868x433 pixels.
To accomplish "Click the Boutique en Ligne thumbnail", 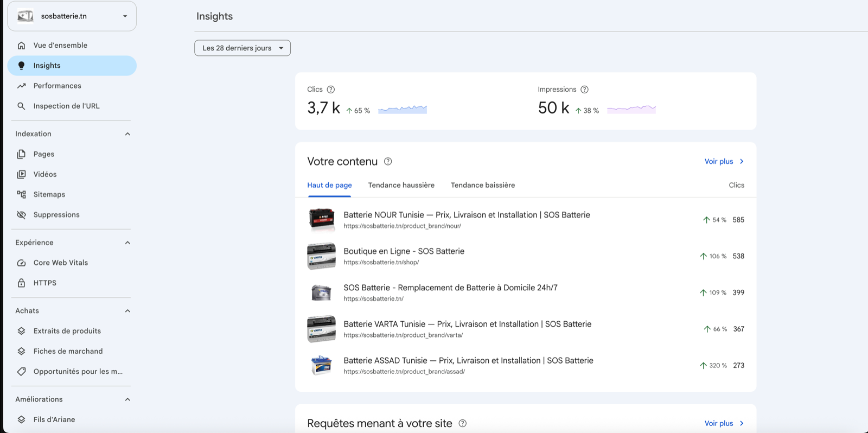I will pos(322,256).
